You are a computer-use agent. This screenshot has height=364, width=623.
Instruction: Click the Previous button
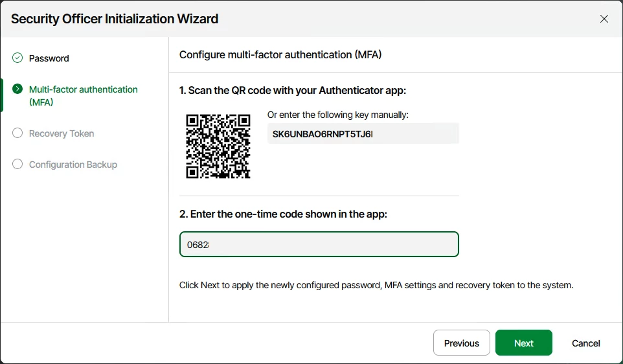[462, 343]
